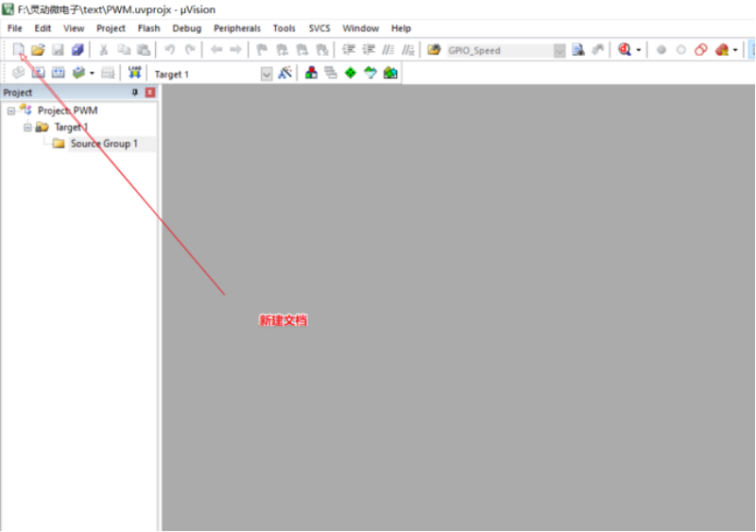The image size is (756, 532).
Task: Click the New file toolbar icon
Action: [18, 50]
